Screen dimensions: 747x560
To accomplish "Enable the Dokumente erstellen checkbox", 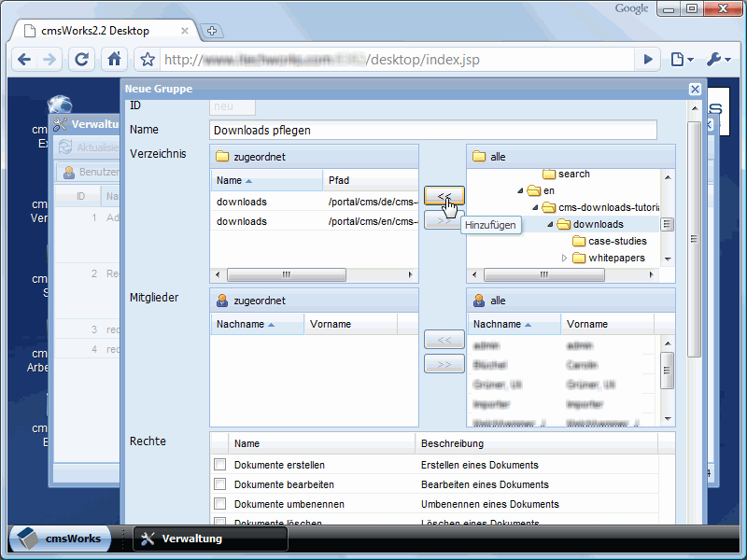I will pos(219,465).
